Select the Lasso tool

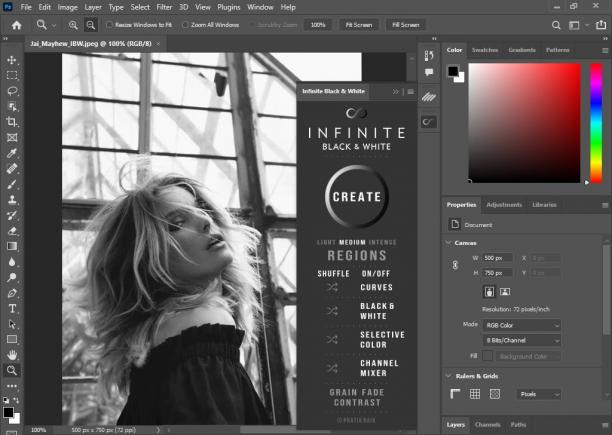point(12,91)
